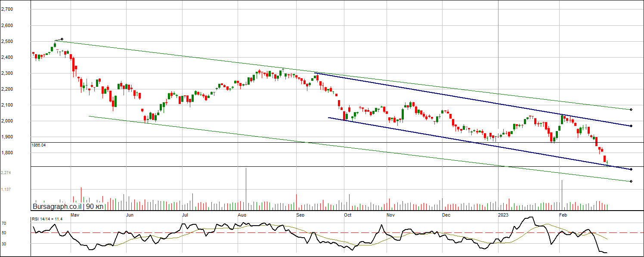Click the 2,274 volume axis label

pos(6,172)
